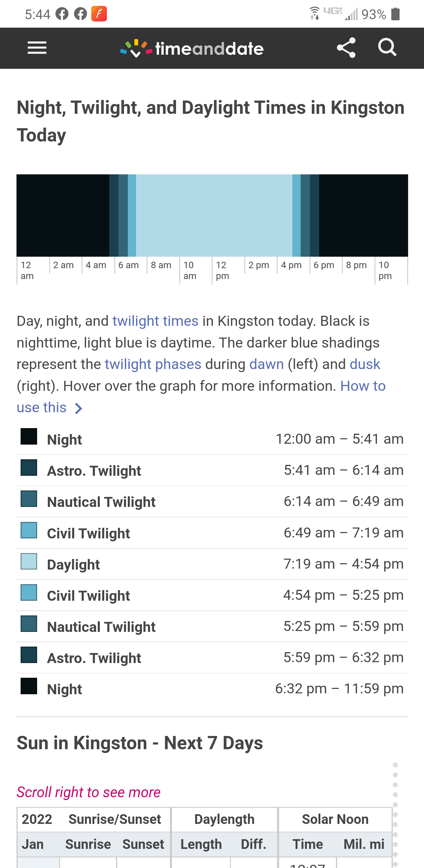Image resolution: width=424 pixels, height=868 pixels.
Task: Open the "twilight times" link
Action: click(x=155, y=321)
